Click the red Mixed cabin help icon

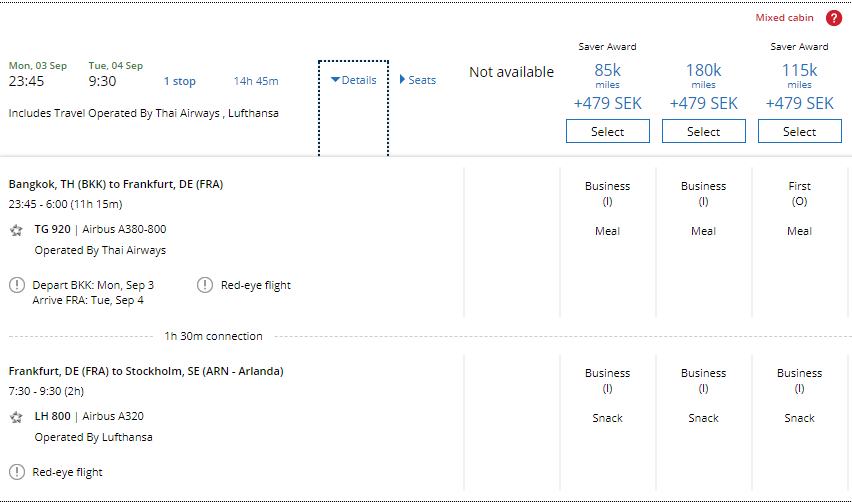(x=834, y=18)
